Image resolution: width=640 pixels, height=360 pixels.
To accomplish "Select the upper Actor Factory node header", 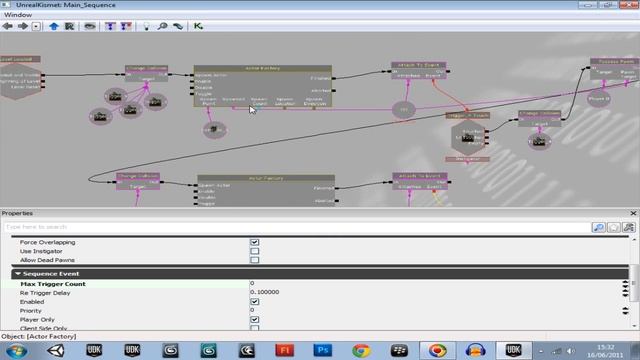I will [x=262, y=68].
